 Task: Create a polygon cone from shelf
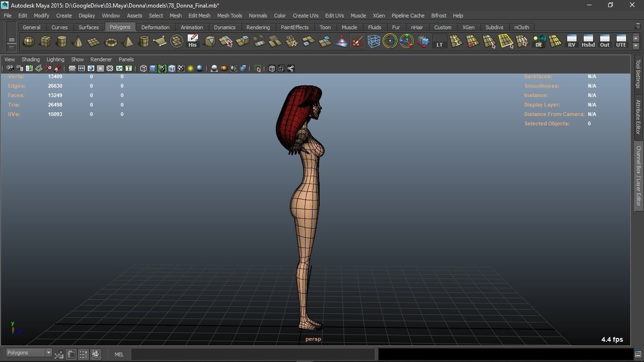click(78, 41)
